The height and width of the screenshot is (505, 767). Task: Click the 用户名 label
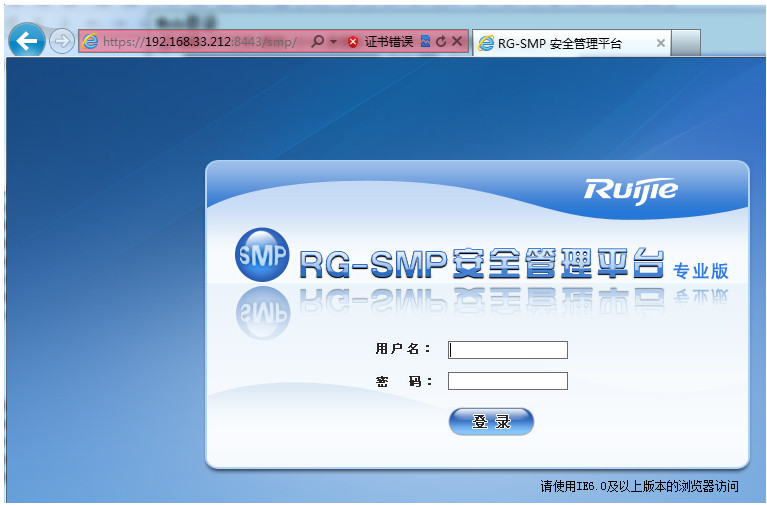tap(403, 349)
